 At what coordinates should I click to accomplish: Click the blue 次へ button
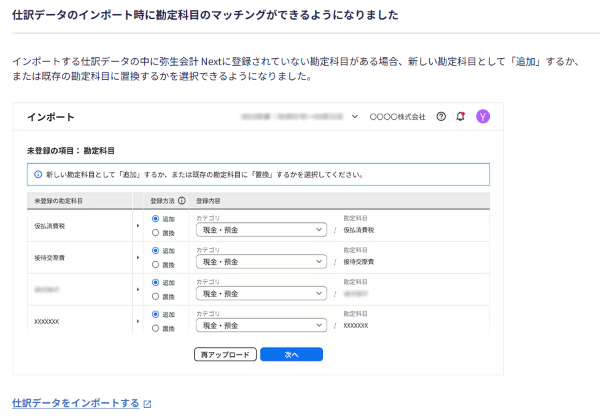(x=291, y=354)
